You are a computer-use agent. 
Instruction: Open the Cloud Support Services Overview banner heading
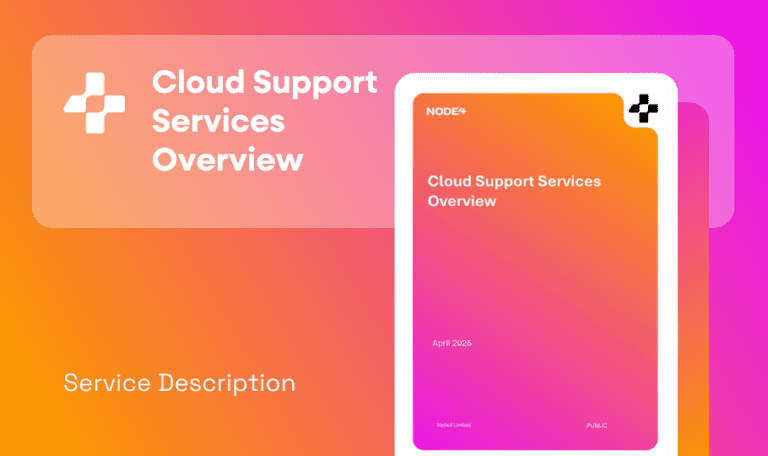264,120
